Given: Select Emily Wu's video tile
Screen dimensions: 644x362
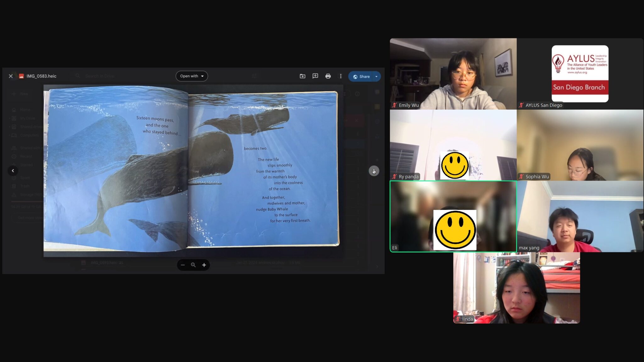Looking at the screenshot, I should tap(453, 74).
